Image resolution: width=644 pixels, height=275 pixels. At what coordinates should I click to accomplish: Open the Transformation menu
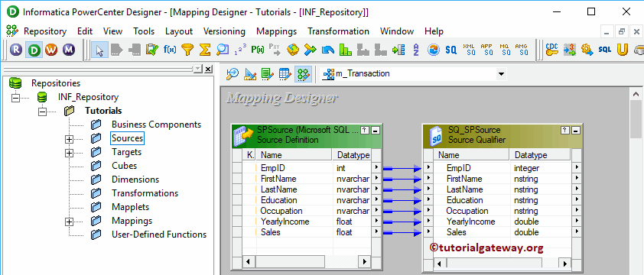[338, 31]
